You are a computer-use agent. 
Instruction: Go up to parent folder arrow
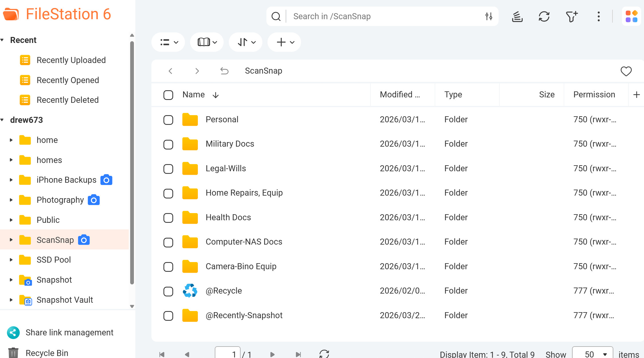point(224,71)
